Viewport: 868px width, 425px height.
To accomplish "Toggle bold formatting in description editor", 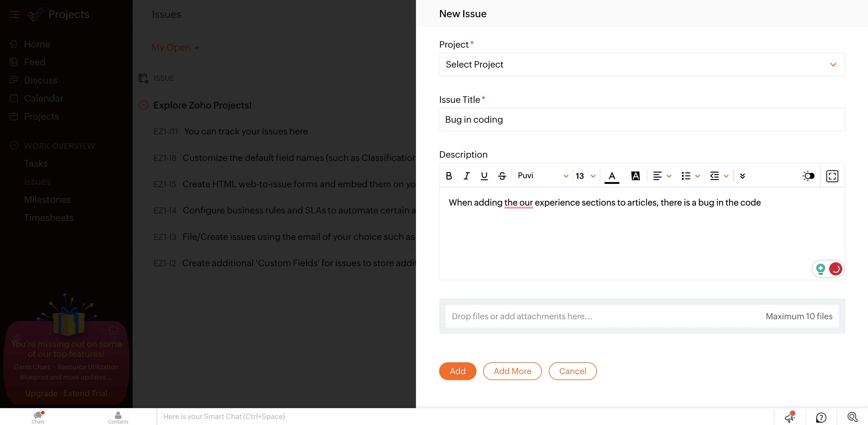I will [x=448, y=176].
